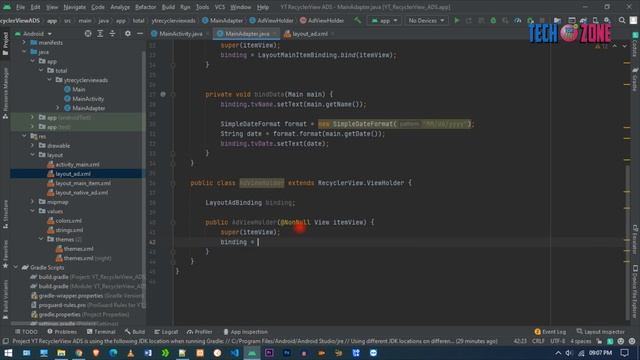Open Windows Start menu
This screenshot has width=640, height=360.
[x=8, y=353]
